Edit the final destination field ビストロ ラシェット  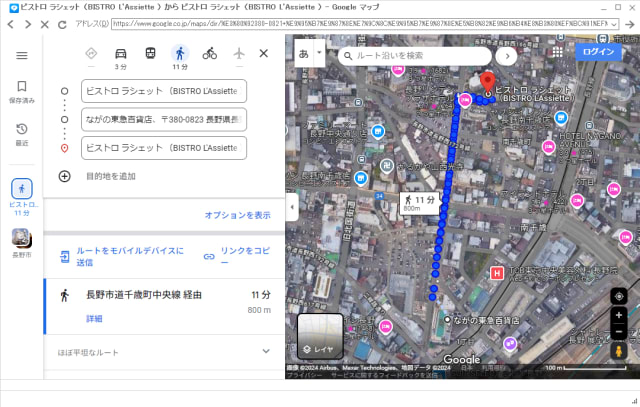pyautogui.click(x=164, y=148)
